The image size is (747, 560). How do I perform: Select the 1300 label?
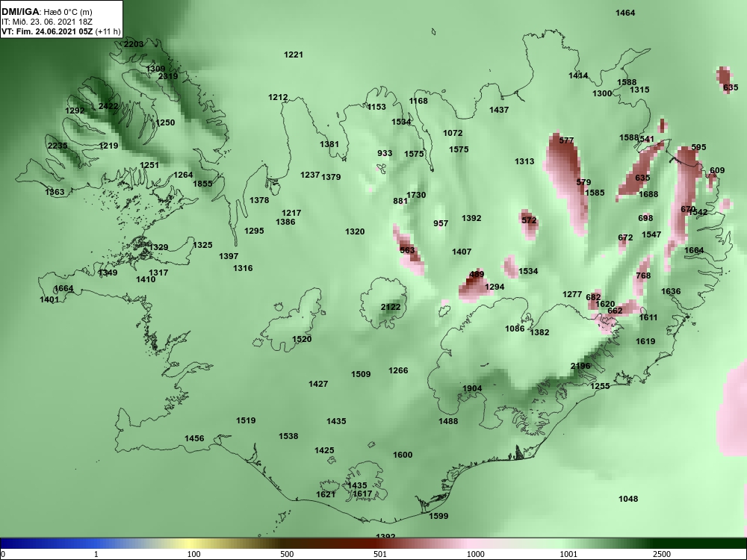click(601, 94)
